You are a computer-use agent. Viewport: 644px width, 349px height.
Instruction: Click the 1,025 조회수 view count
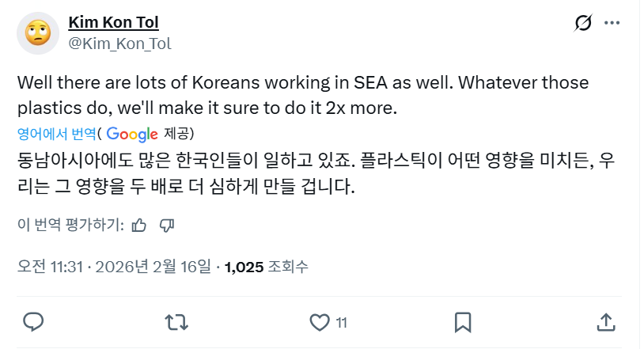click(266, 267)
